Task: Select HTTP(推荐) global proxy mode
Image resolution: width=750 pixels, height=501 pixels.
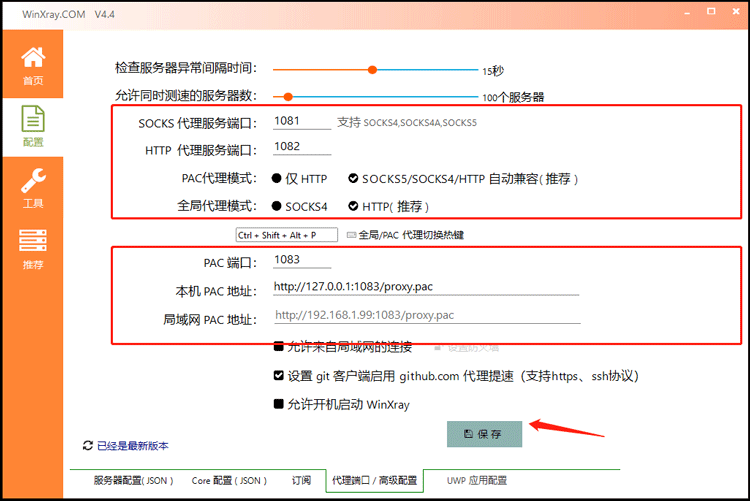Action: click(x=388, y=206)
